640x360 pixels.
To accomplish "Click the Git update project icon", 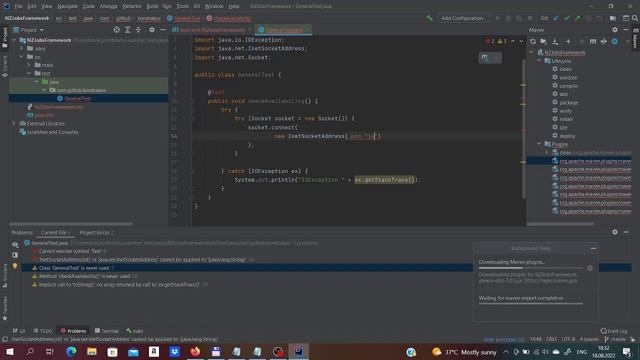I will 556,18.
